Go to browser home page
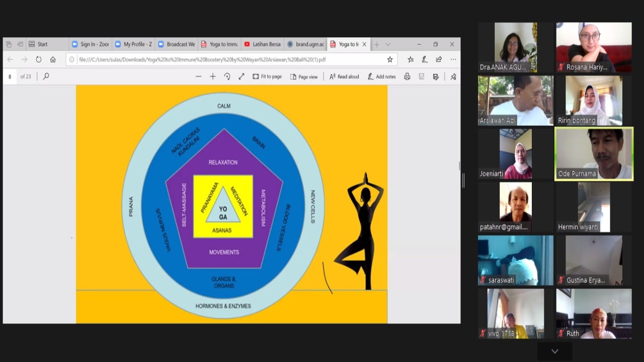 tap(53, 59)
